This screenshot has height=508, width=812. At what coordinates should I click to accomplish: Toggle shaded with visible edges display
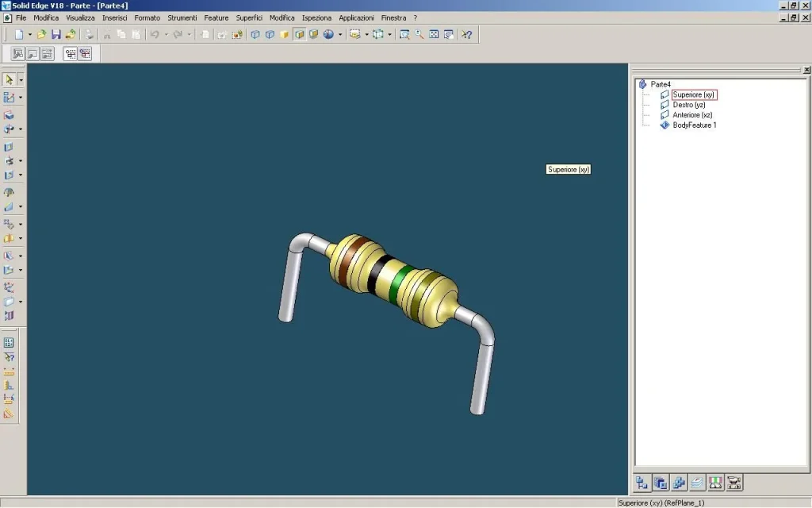point(299,35)
